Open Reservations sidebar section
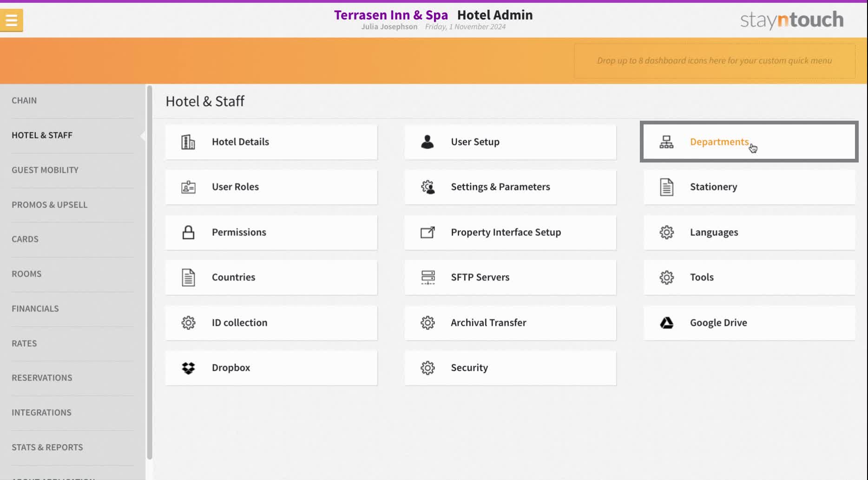This screenshot has width=868, height=480. [42, 378]
